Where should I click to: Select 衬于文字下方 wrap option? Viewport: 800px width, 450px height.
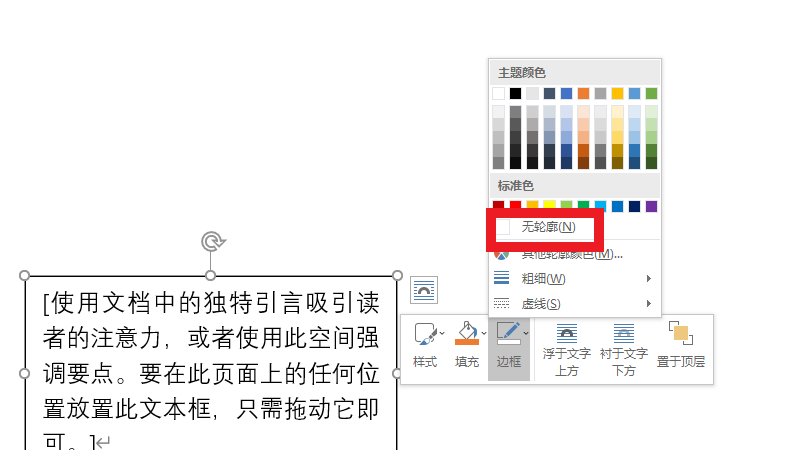[624, 348]
